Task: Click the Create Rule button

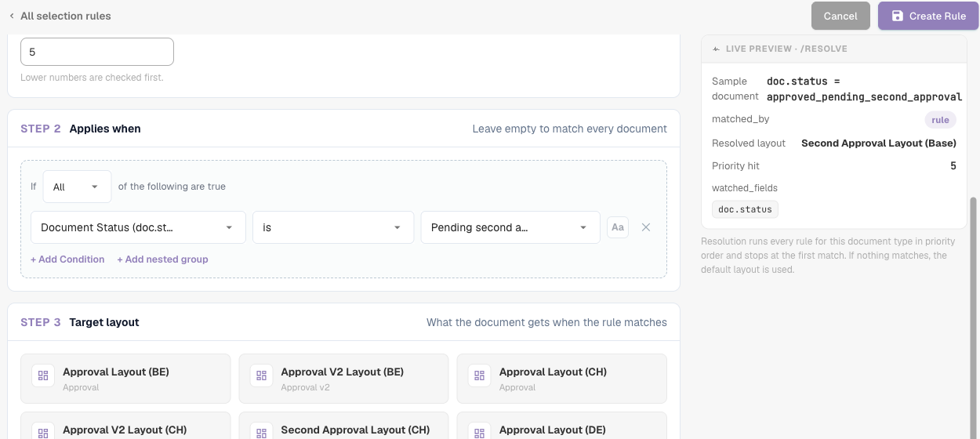Action: pyautogui.click(x=928, y=16)
